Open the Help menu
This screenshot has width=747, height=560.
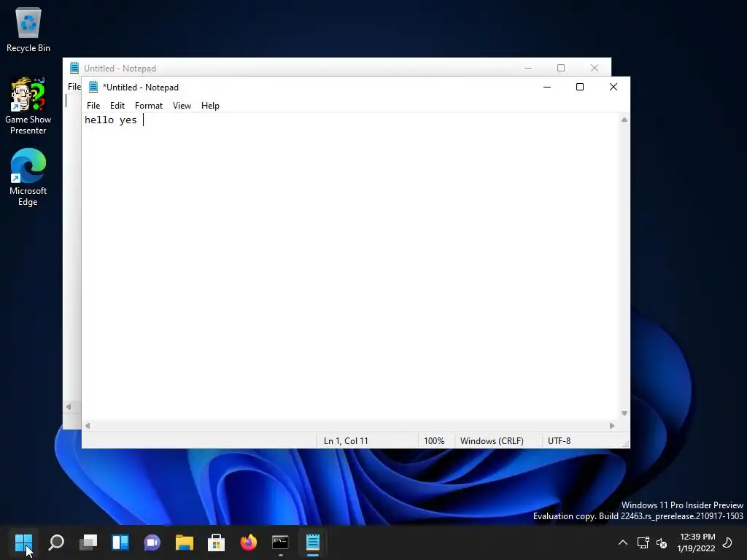210,106
